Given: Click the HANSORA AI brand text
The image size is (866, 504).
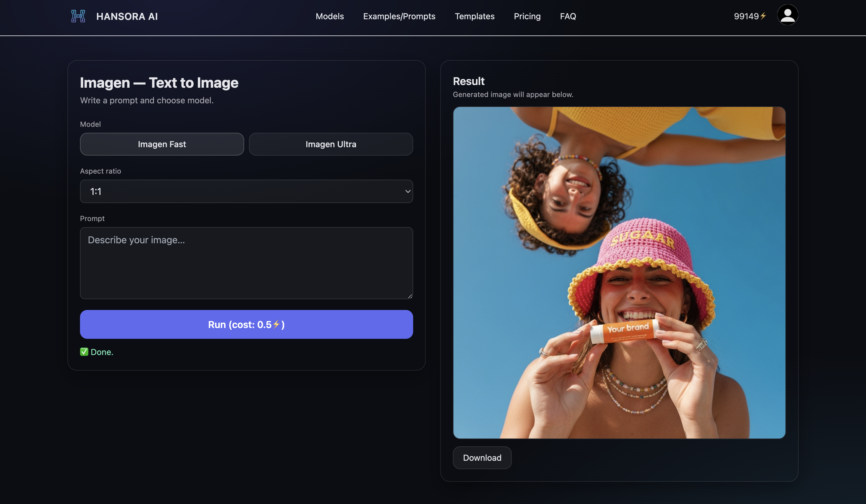Looking at the screenshot, I should pyautogui.click(x=127, y=16).
